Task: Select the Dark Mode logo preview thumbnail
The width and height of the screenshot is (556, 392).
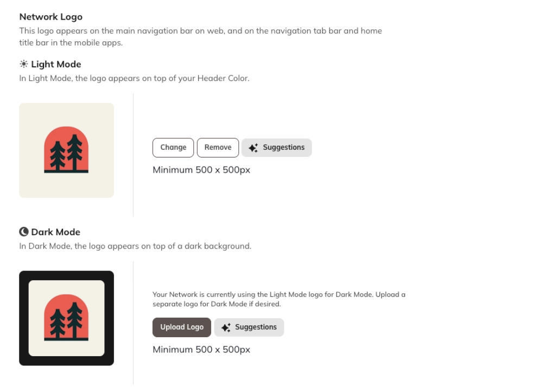Action: tap(67, 318)
